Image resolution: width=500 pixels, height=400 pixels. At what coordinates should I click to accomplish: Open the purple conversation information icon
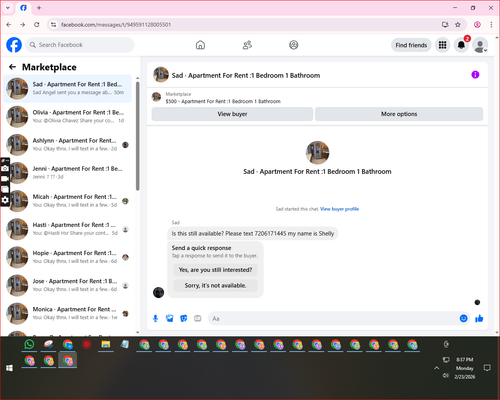pyautogui.click(x=475, y=75)
